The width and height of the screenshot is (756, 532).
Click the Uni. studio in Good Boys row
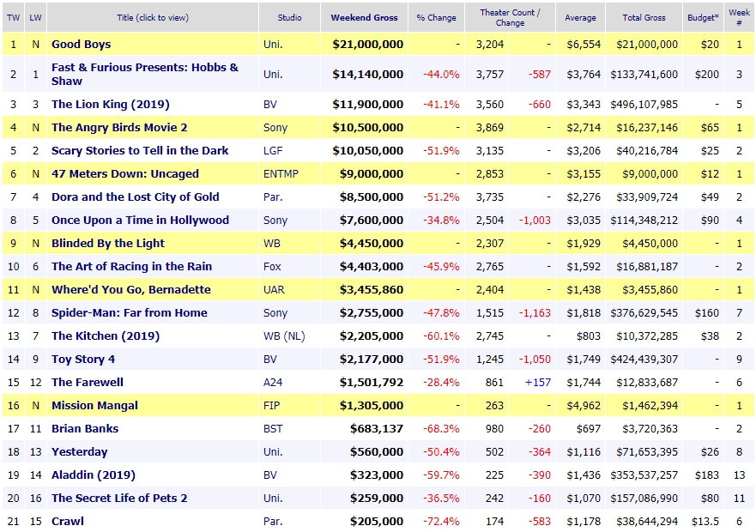click(273, 45)
